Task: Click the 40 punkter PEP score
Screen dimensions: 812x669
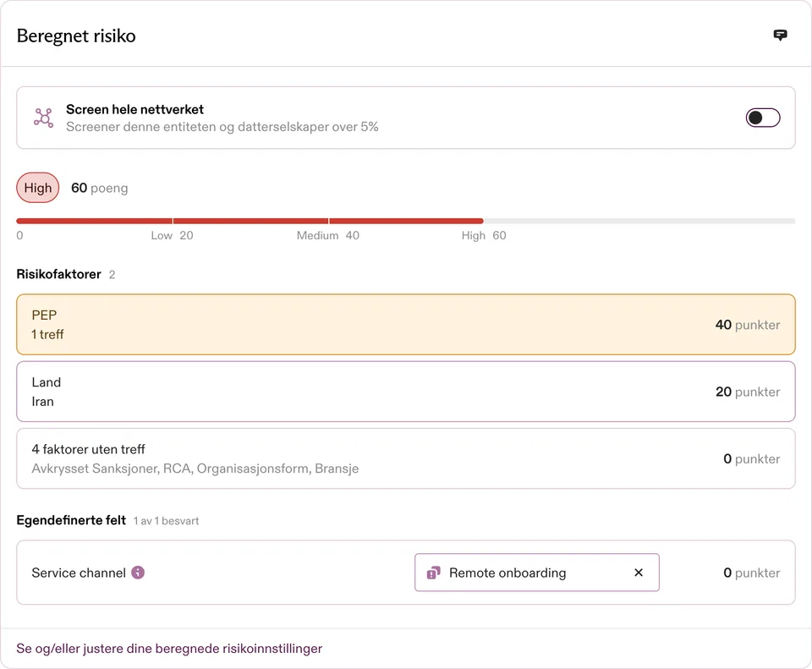Action: (x=747, y=325)
